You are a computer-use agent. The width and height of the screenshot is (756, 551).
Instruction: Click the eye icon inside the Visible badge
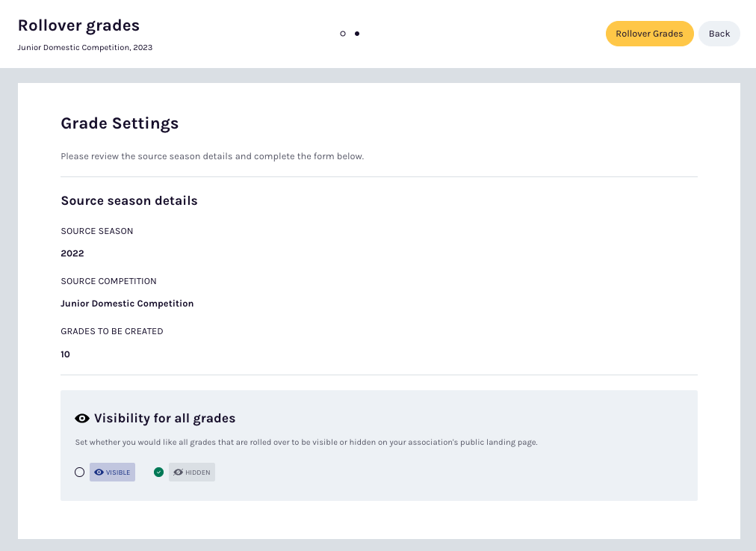point(99,472)
